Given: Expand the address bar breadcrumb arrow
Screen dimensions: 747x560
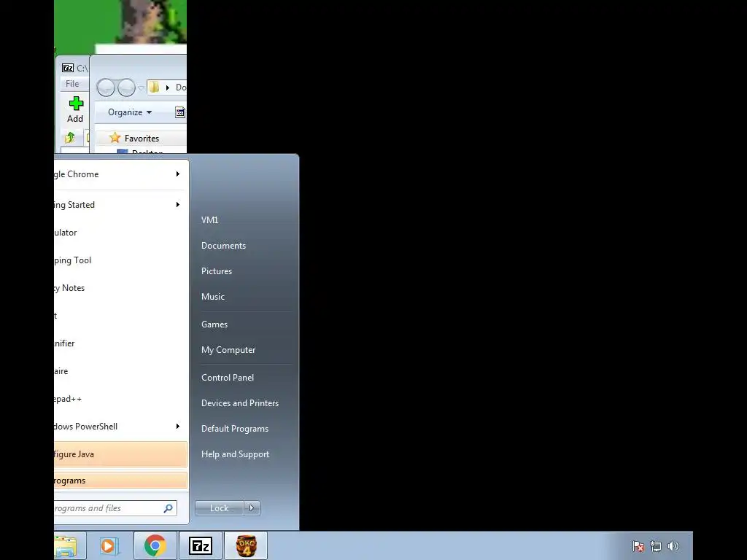Looking at the screenshot, I should 167,87.
